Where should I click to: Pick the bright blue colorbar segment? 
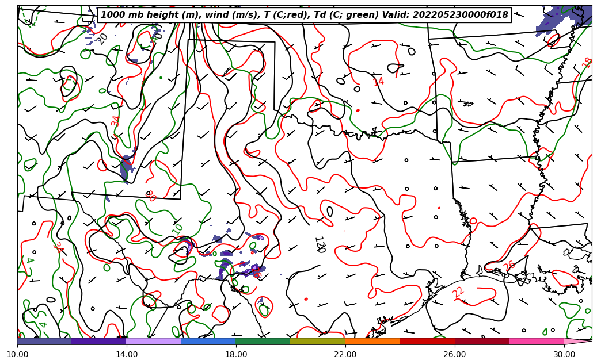pos(208,341)
